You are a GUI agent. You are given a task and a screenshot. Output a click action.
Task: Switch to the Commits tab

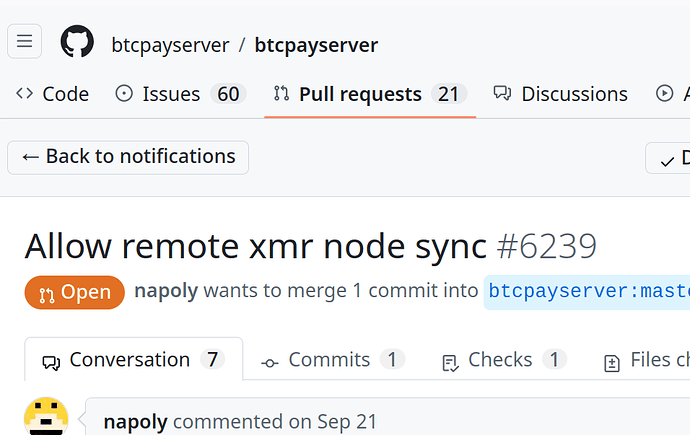coord(332,360)
